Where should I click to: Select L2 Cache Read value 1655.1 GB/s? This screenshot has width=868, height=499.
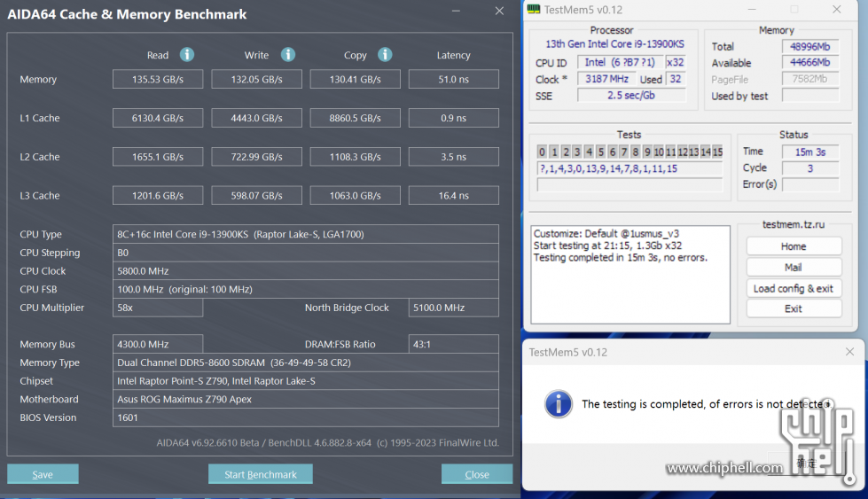(158, 157)
